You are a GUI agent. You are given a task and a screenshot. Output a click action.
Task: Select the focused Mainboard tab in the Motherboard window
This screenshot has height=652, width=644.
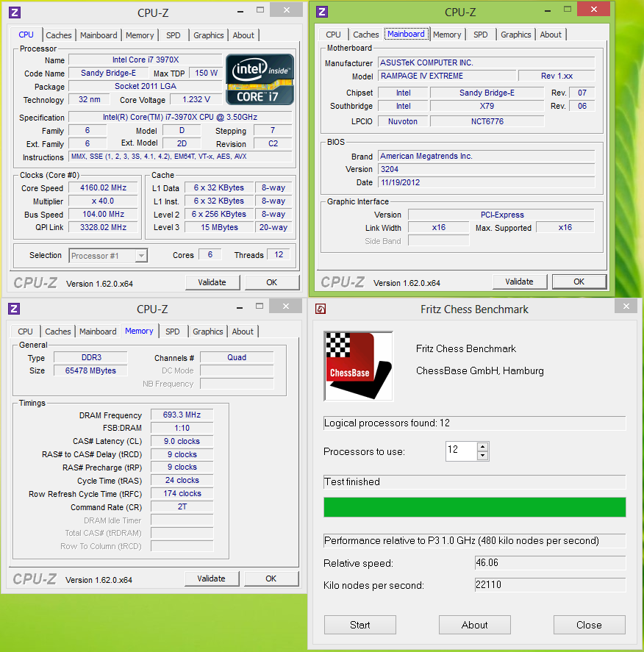(407, 34)
